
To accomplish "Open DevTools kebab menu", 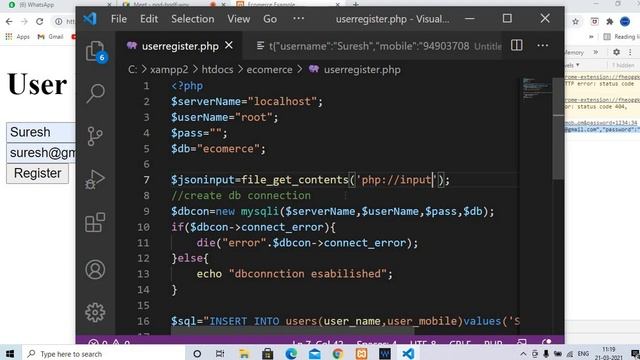I will [630, 52].
